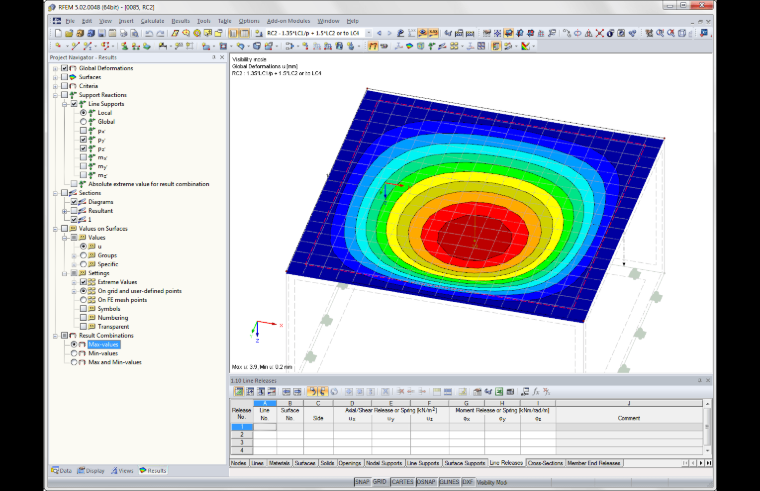Click the Print icon in toolbar
760x491 pixels.
124,33
